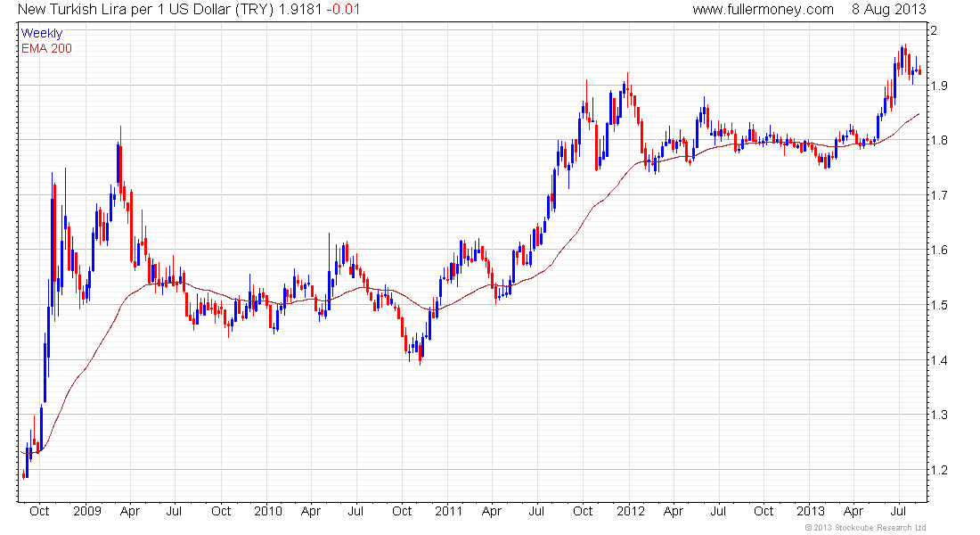Click the 1.9 price axis label
Screen dimensions: 980x535
[x=938, y=85]
